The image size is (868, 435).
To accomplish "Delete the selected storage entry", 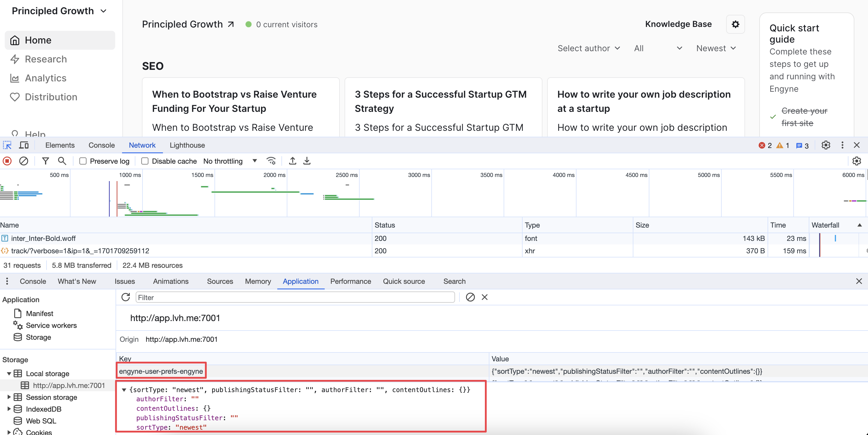I will [x=485, y=297].
